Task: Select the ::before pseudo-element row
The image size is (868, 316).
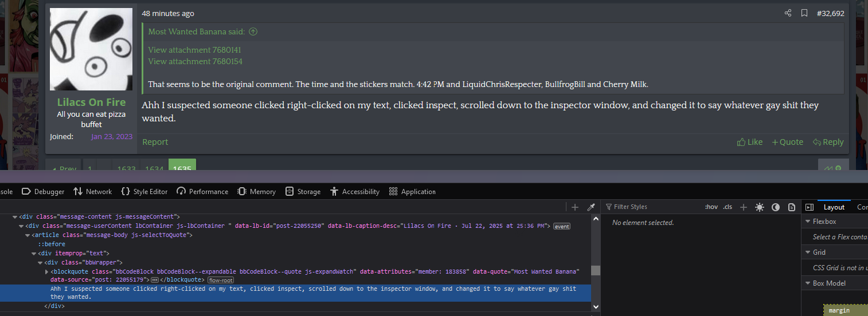Action: (x=52, y=244)
